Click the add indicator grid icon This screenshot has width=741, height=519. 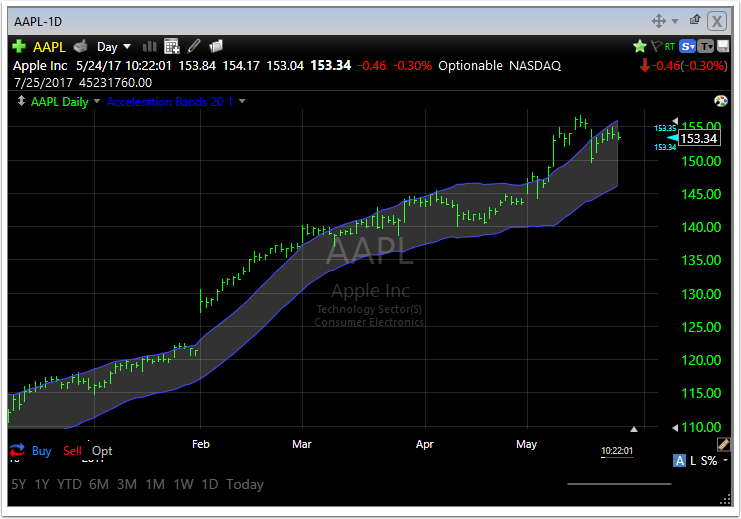click(x=172, y=46)
